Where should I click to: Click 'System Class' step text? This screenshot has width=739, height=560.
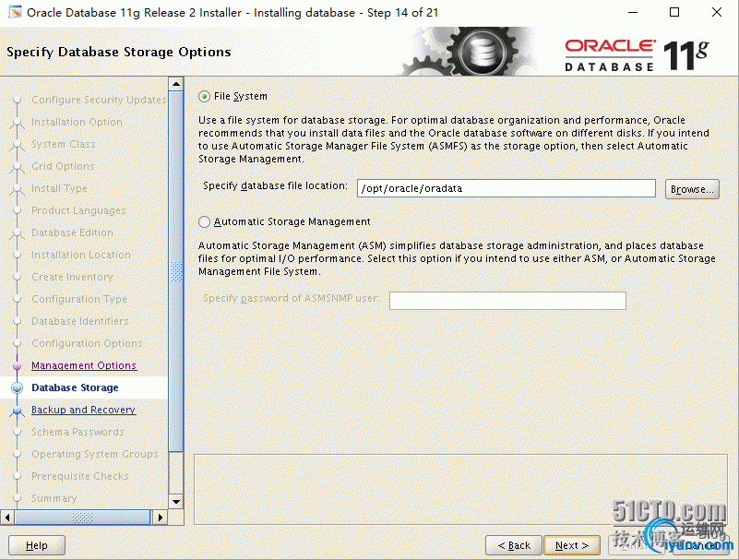pyautogui.click(x=63, y=144)
